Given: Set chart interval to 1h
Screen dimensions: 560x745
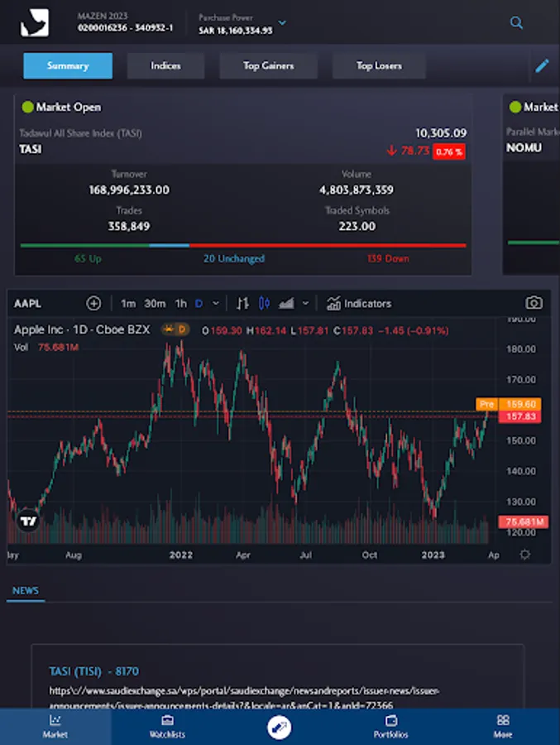Looking at the screenshot, I should 181,303.
